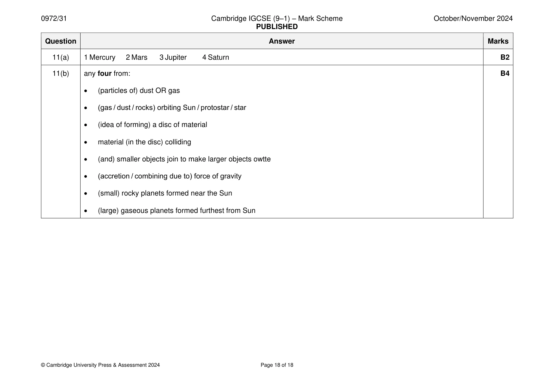
Task: Click the header 'Cambridge IGCSE (9–1) – Mark Scheme'
Action: pyautogui.click(x=277, y=18)
